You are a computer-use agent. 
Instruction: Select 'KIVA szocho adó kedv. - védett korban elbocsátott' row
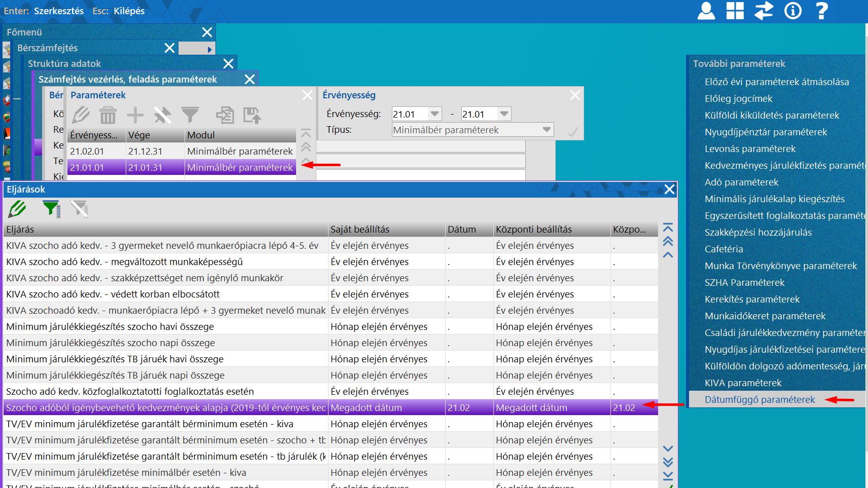tap(331, 294)
